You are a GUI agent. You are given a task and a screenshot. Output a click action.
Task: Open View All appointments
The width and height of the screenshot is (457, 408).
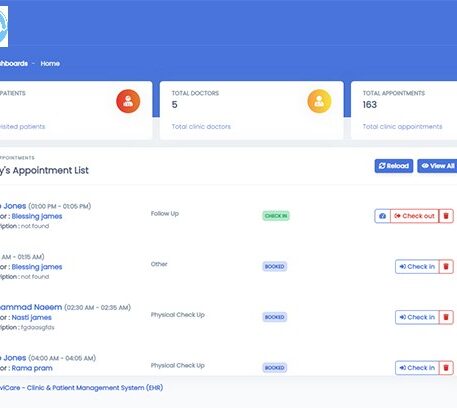[437, 166]
